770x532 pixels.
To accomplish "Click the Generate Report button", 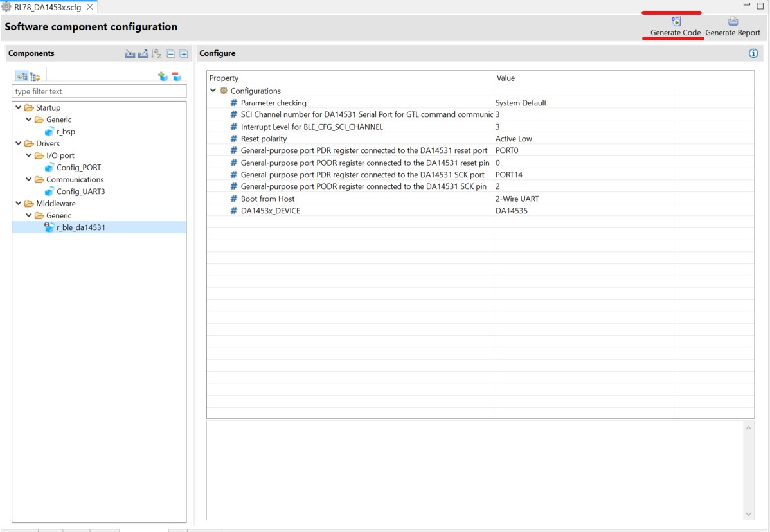I will [733, 26].
